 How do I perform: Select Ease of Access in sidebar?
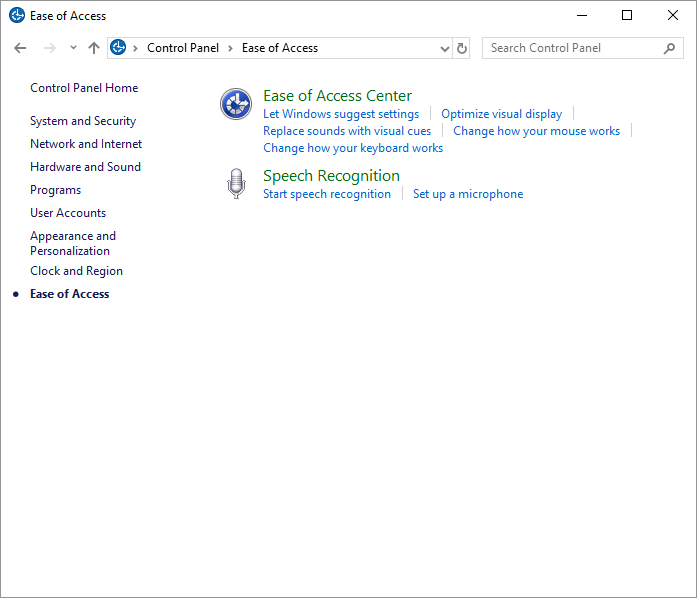(69, 294)
